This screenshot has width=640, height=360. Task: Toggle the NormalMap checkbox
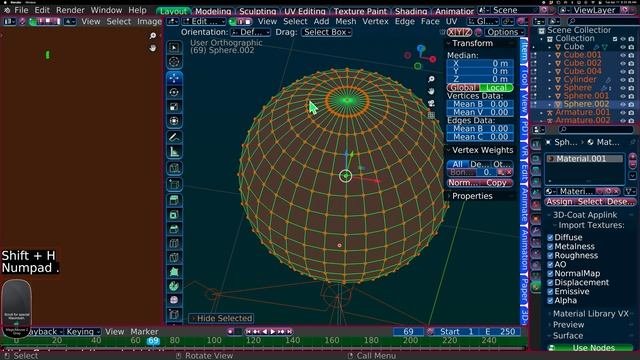coord(550,273)
